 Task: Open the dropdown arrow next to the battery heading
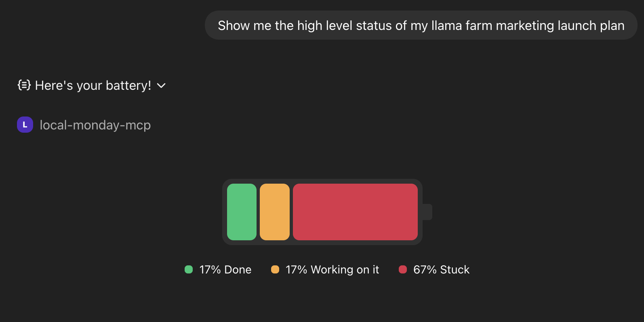coord(161,86)
